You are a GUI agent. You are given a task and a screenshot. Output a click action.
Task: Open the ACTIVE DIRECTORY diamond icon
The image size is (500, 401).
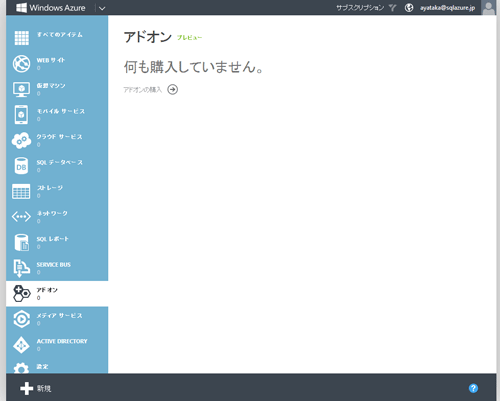click(22, 345)
